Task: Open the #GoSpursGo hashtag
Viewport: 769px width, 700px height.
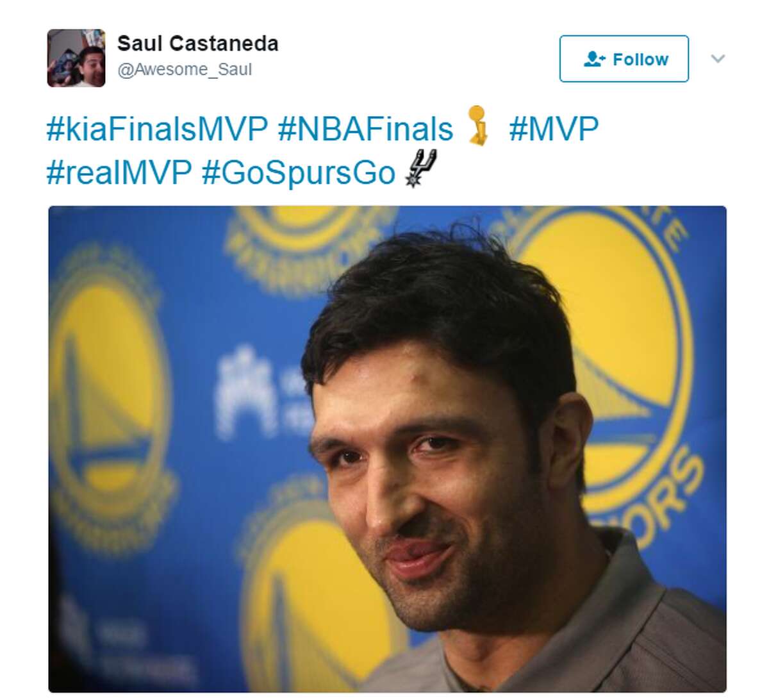Action: tap(299, 172)
